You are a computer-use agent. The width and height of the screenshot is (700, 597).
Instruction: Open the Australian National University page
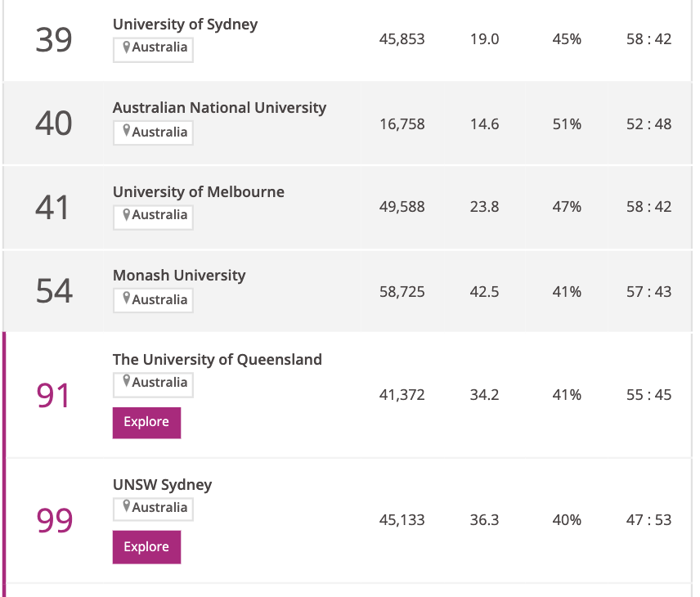(219, 108)
